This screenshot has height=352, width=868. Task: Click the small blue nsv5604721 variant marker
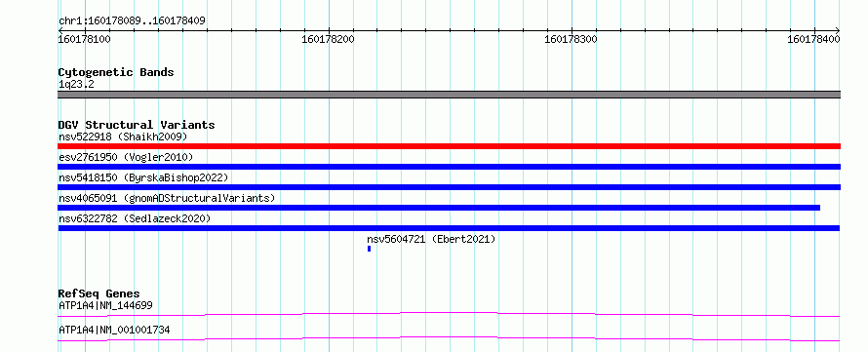coord(370,249)
